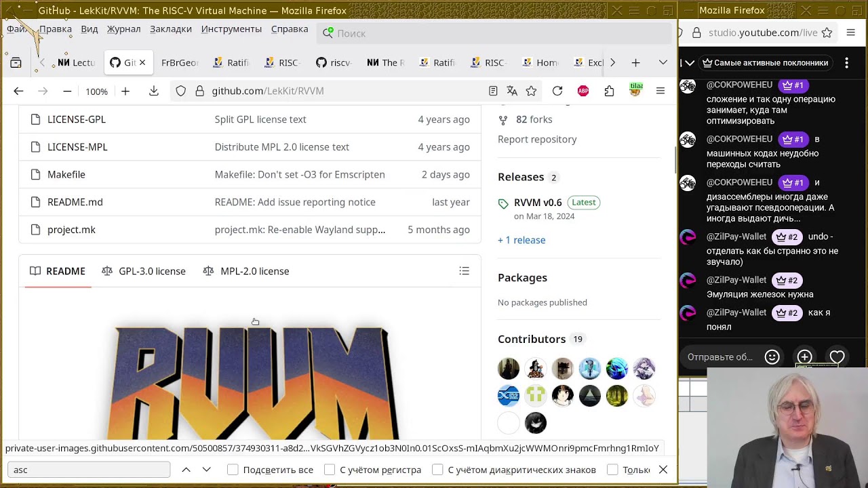This screenshot has height=488, width=868.
Task: Open the Правка menu
Action: (x=55, y=29)
